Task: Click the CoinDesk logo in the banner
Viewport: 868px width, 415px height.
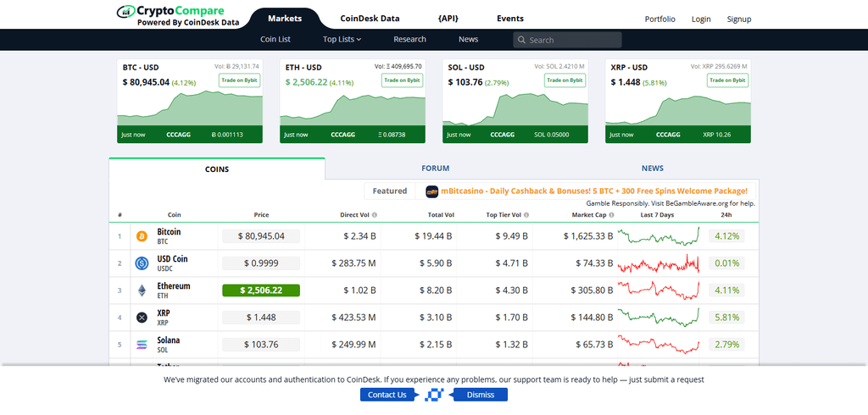Action: tap(434, 395)
